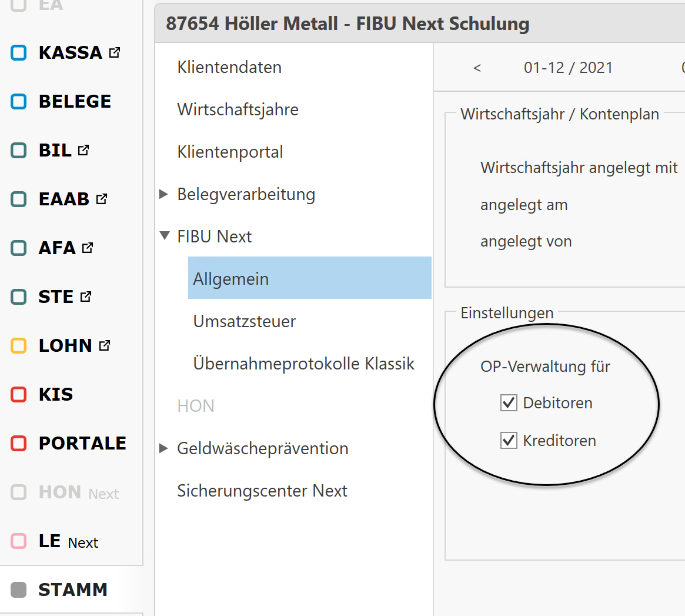Click the KASSA external link icon
The image size is (685, 616).
point(115,52)
